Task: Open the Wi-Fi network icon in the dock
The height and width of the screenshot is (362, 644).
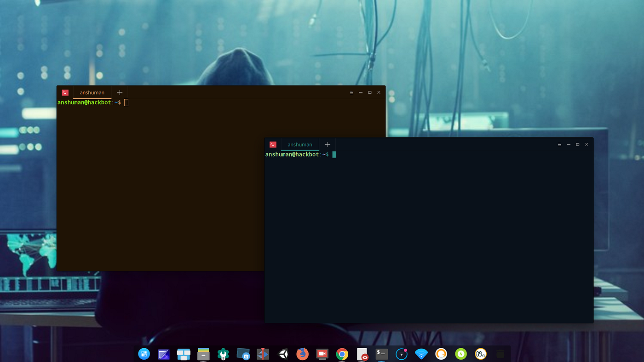Action: 420,354
